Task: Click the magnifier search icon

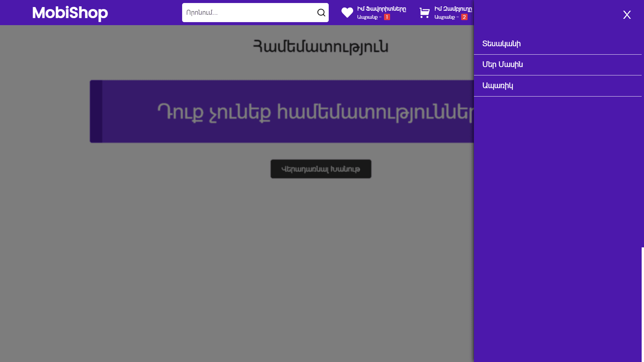Action: pyautogui.click(x=321, y=13)
